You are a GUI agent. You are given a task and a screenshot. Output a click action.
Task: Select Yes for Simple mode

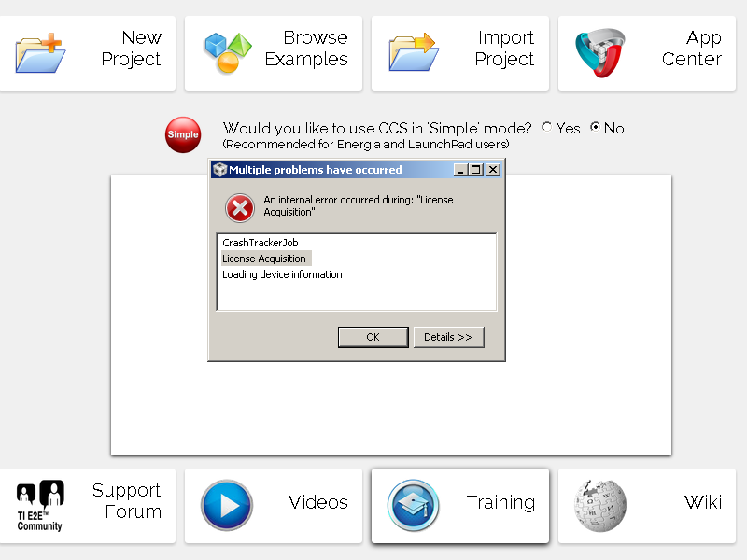(547, 127)
